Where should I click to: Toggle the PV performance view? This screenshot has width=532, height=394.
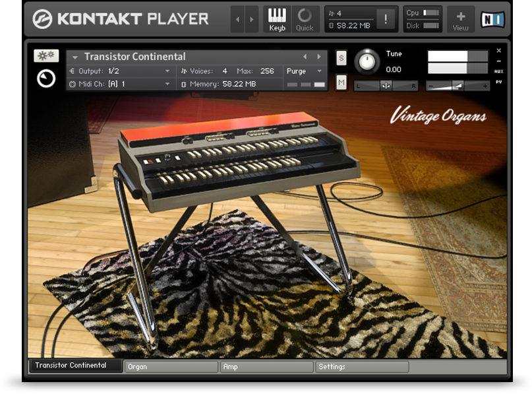point(499,82)
